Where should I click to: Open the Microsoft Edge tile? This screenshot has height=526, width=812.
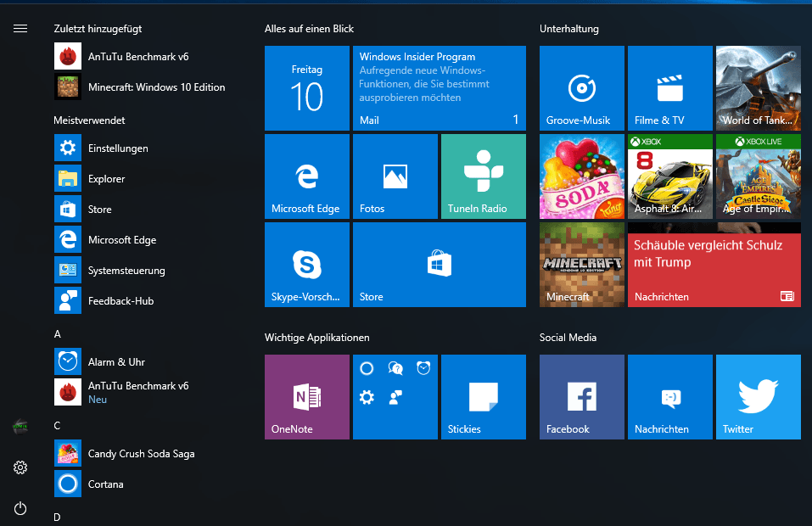point(307,176)
